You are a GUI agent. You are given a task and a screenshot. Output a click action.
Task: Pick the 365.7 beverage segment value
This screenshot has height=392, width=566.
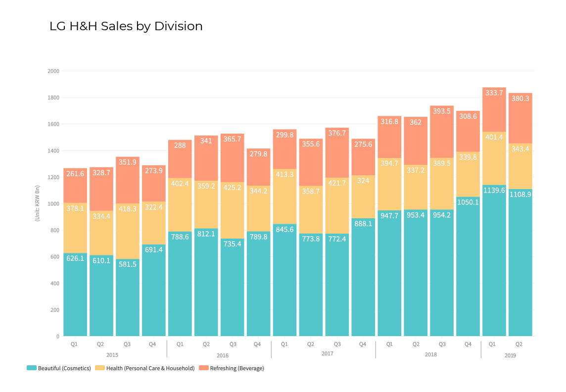[x=232, y=140]
